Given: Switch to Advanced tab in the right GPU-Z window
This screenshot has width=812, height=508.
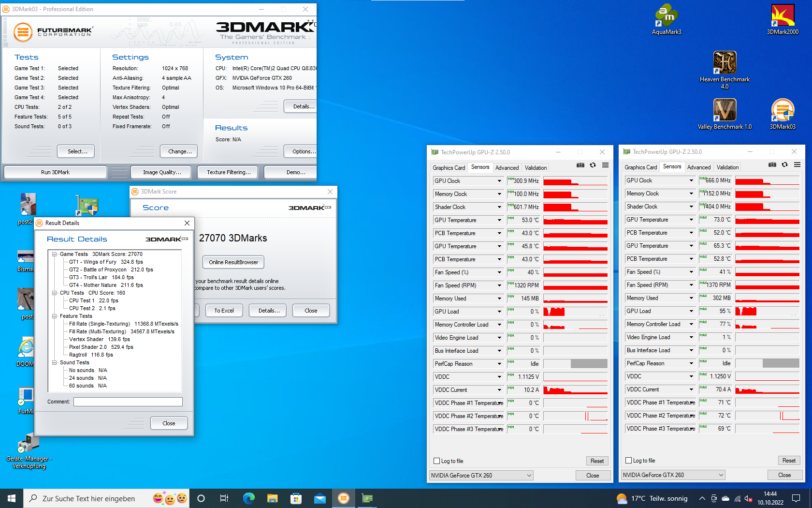Looking at the screenshot, I should (x=699, y=167).
